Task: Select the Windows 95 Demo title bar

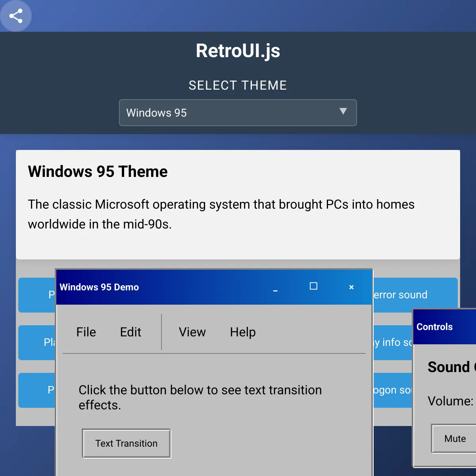Action: [x=214, y=287]
